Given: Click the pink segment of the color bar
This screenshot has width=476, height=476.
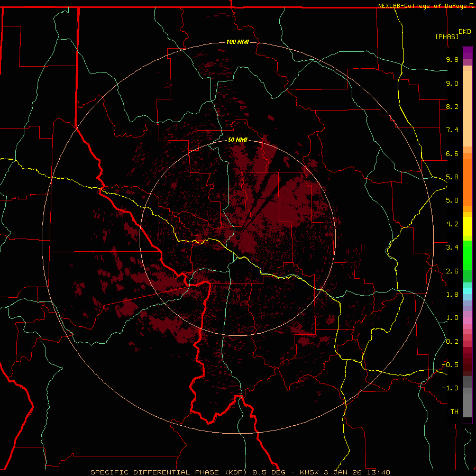Looking at the screenshot, I should pos(467,321).
